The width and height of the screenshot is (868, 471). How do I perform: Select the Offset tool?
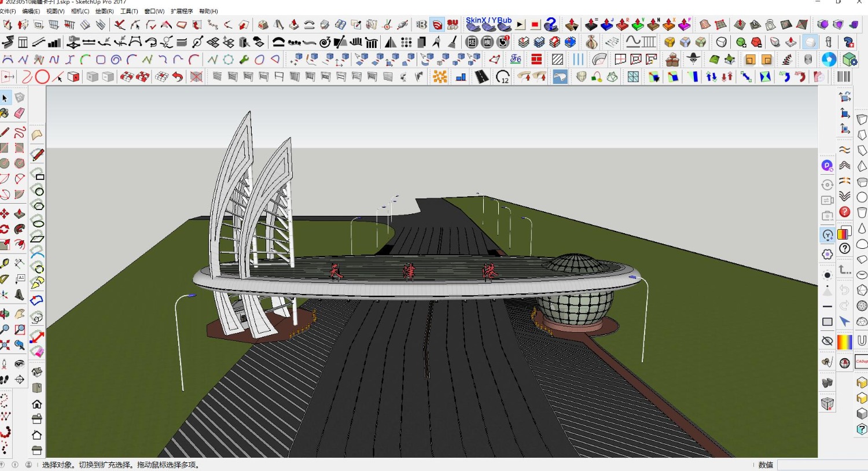(20, 244)
